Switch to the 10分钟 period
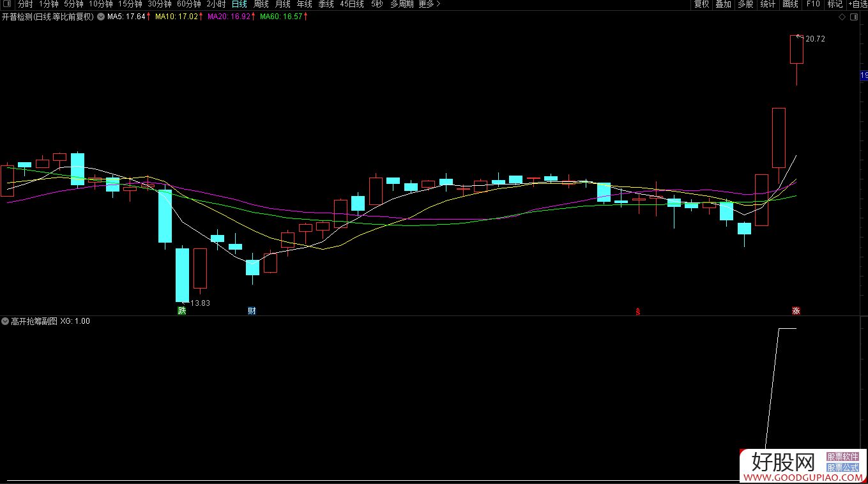 pyautogui.click(x=100, y=4)
